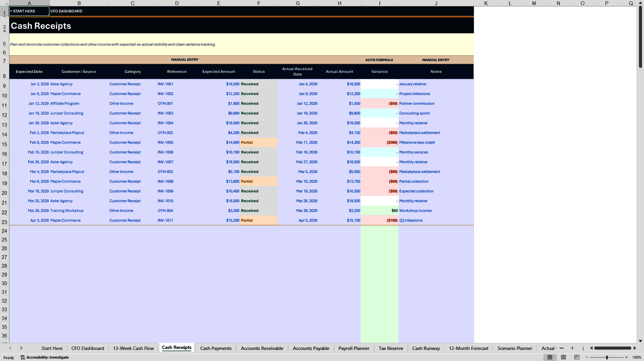Click horizontal scrollbar left arrow
644x361 pixels.
[x=591, y=348]
